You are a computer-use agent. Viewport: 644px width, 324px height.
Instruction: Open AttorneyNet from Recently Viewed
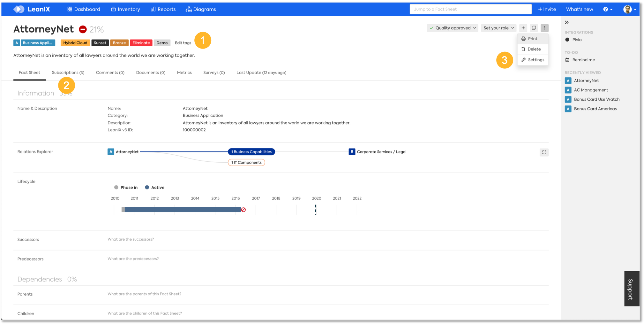click(587, 81)
